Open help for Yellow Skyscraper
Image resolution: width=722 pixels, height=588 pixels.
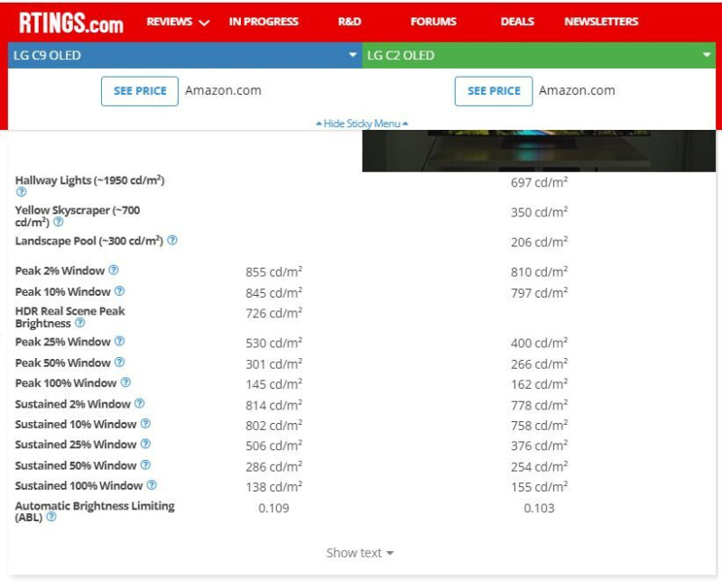(58, 222)
